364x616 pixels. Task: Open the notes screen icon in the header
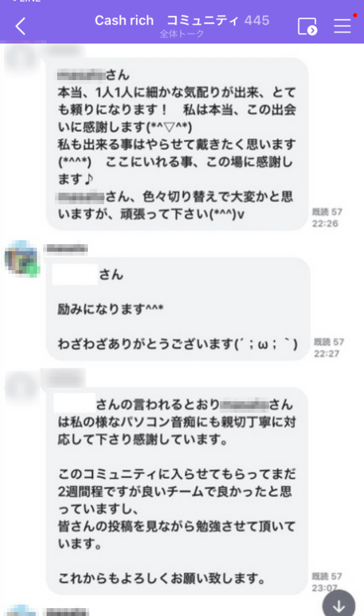click(x=307, y=26)
